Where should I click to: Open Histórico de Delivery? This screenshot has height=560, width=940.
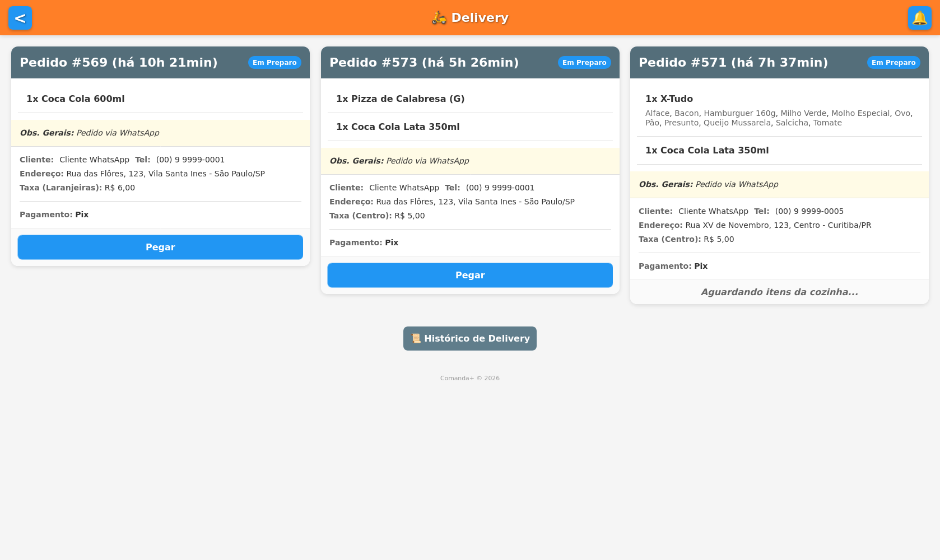point(469,338)
